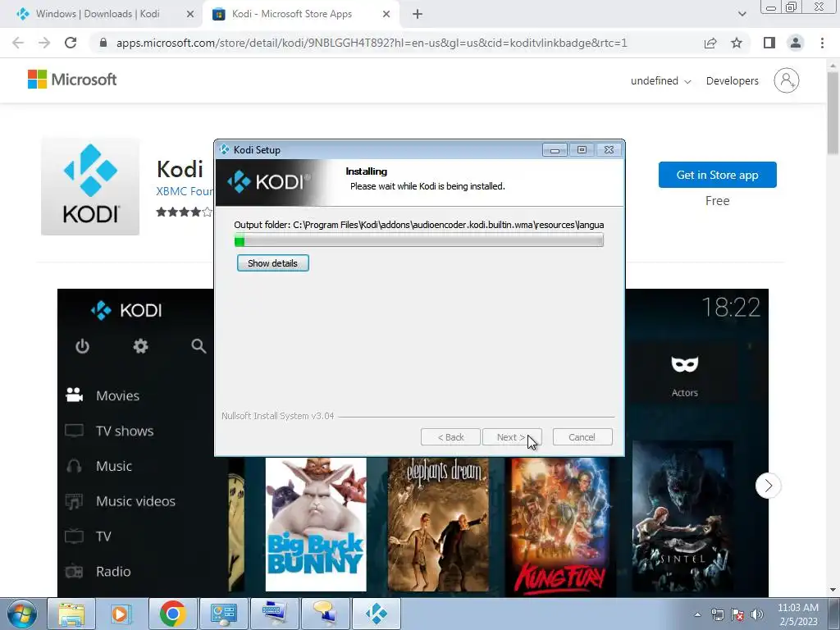840x630 pixels.
Task: Select TV shows in Kodi screenshot
Action: [x=125, y=431]
